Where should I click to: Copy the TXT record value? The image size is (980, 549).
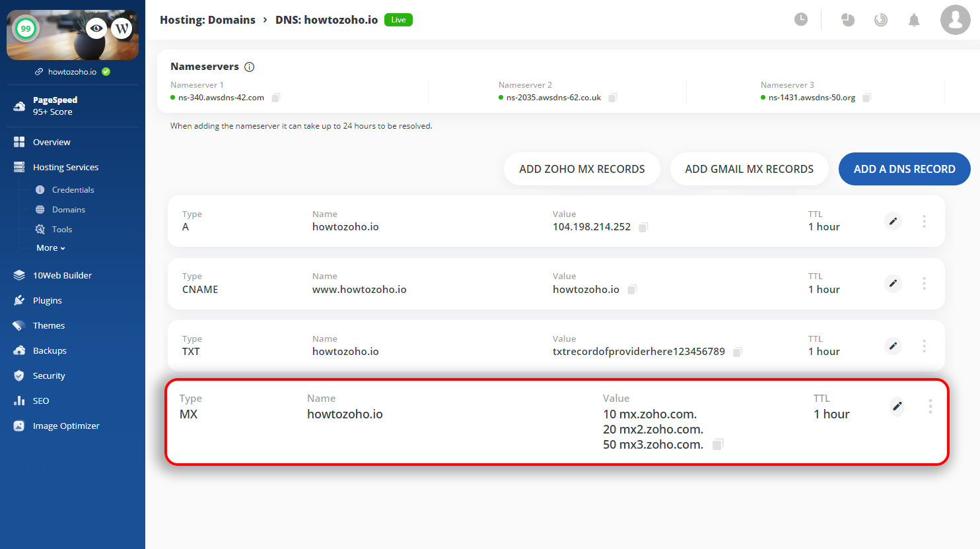coord(738,352)
